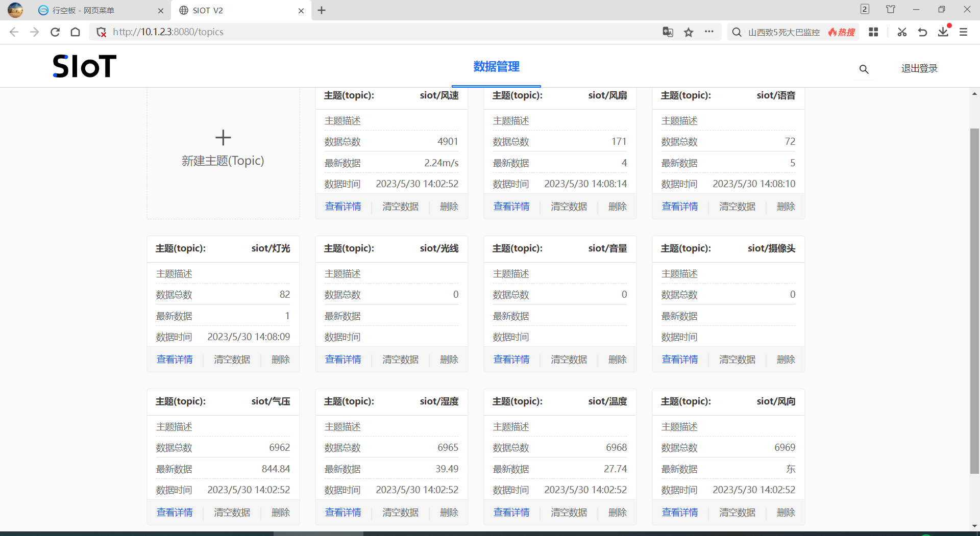This screenshot has height=536, width=980.
Task: Close the 行空板 - 网页菜单 tab
Action: [161, 10]
